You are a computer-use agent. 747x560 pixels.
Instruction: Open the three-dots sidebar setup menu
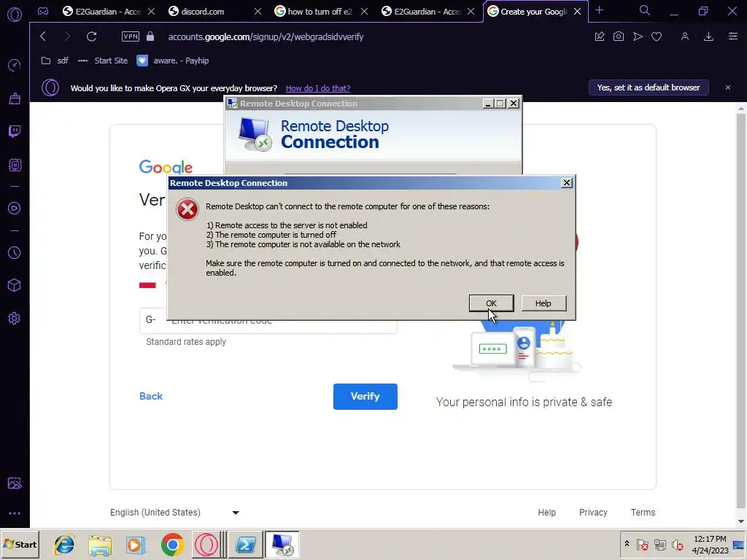click(15, 513)
